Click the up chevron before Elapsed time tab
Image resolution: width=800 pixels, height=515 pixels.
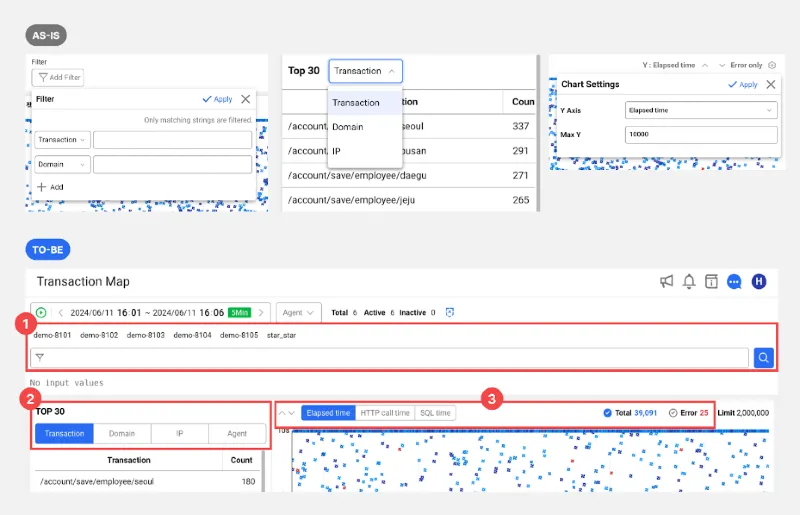pos(282,413)
